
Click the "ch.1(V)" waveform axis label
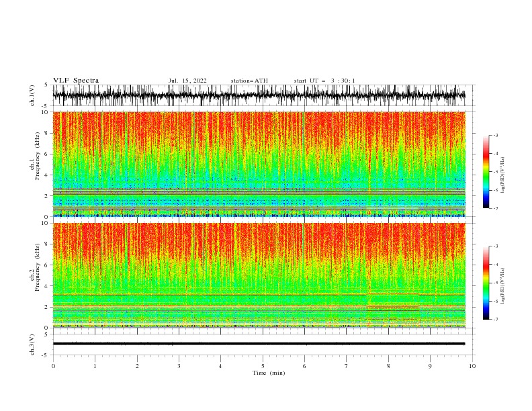click(32, 95)
